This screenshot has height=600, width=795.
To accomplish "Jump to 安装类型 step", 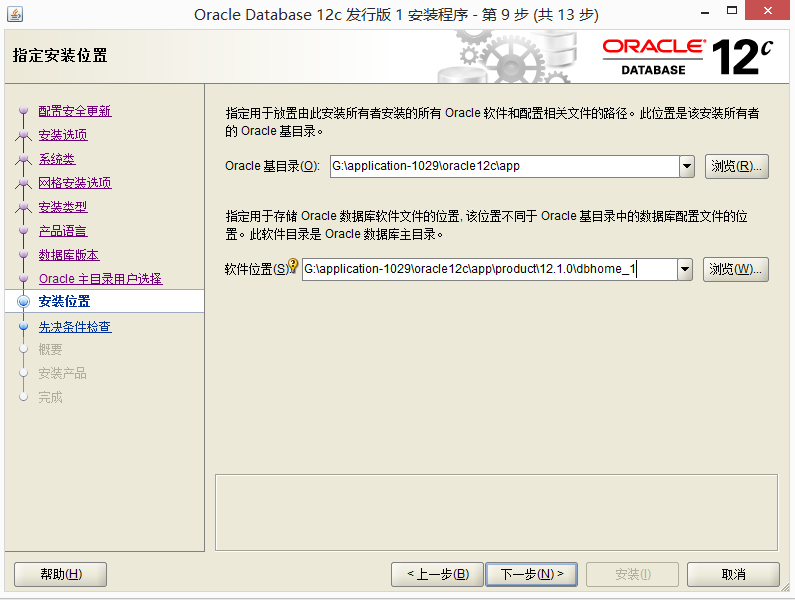I will [x=63, y=207].
